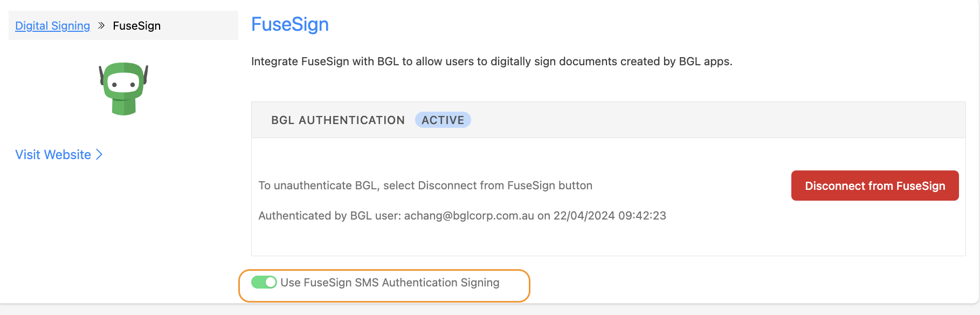Click the ACTIVE status badge
Screen dimensions: 980x315
pyautogui.click(x=443, y=120)
